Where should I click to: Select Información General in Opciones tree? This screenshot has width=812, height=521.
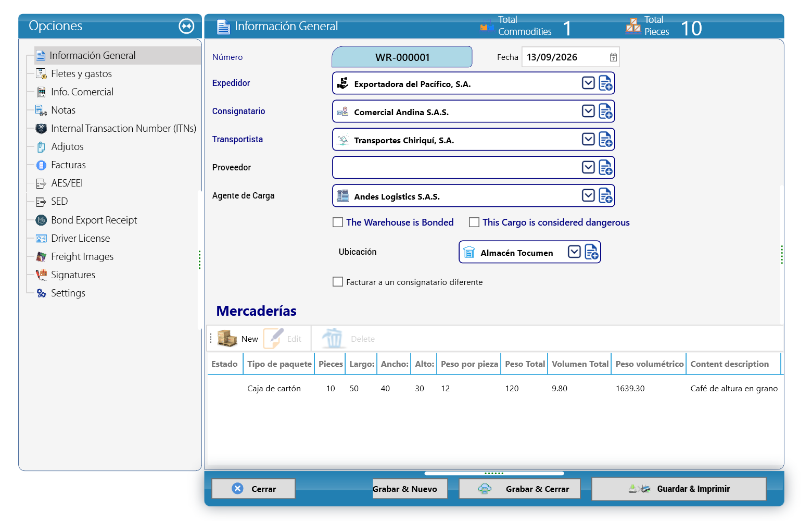[118, 56]
